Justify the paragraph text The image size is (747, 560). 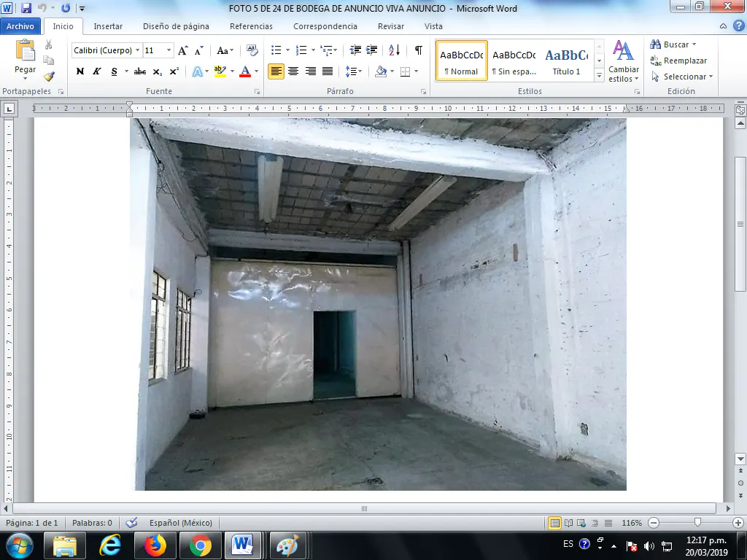tap(328, 71)
